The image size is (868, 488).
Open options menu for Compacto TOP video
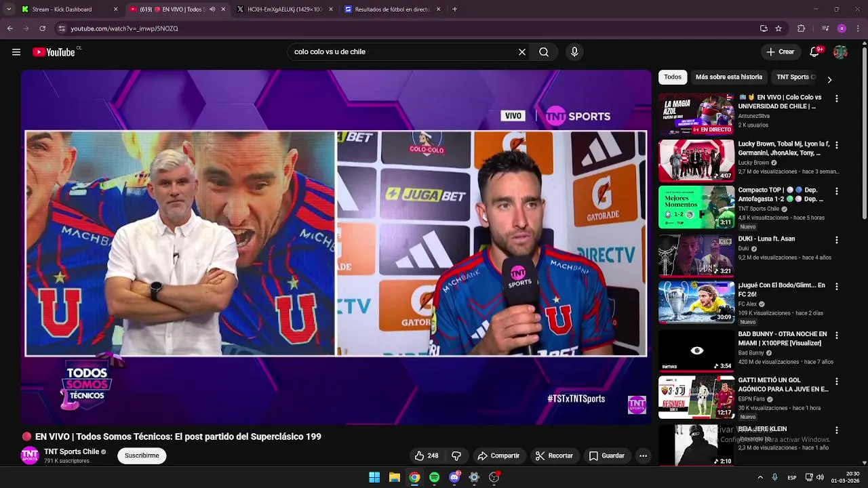836,191
